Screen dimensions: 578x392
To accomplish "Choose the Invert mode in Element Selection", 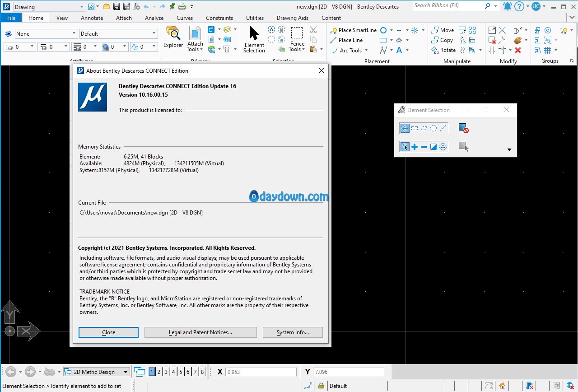I will (x=433, y=147).
